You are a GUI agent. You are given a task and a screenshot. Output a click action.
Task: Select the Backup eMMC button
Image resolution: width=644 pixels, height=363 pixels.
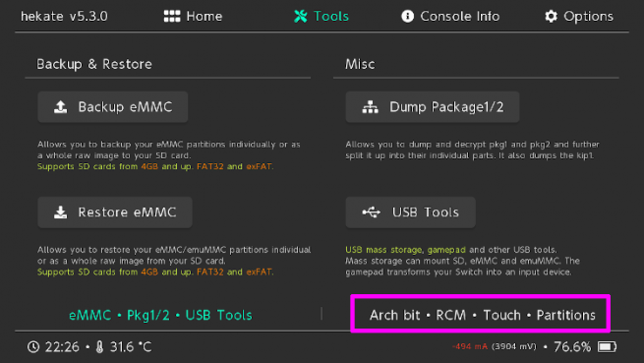[x=113, y=107]
